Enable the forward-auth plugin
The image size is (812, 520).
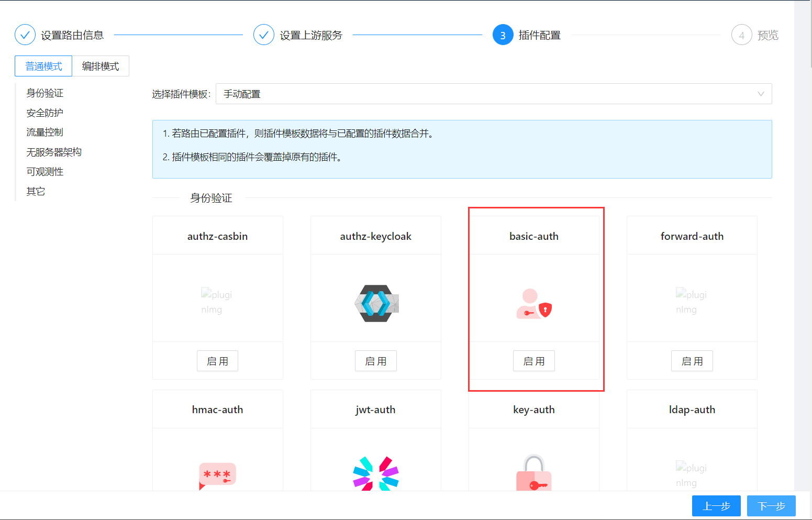pyautogui.click(x=692, y=361)
